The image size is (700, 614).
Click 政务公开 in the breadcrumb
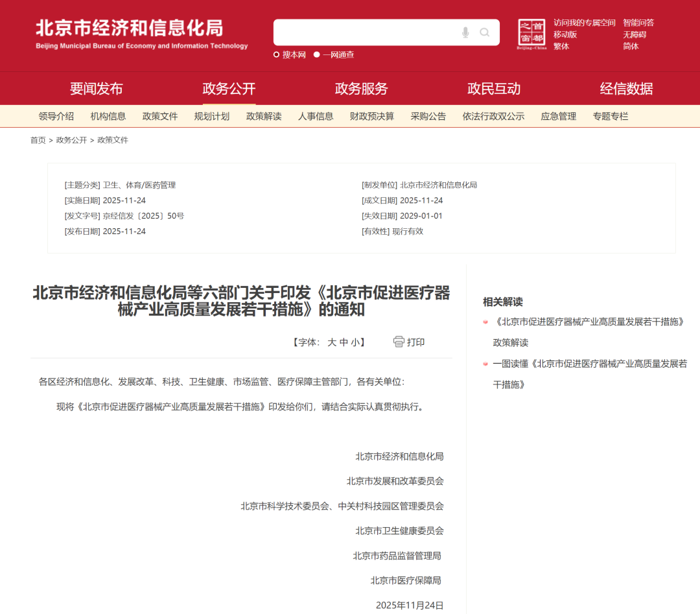[x=71, y=140]
